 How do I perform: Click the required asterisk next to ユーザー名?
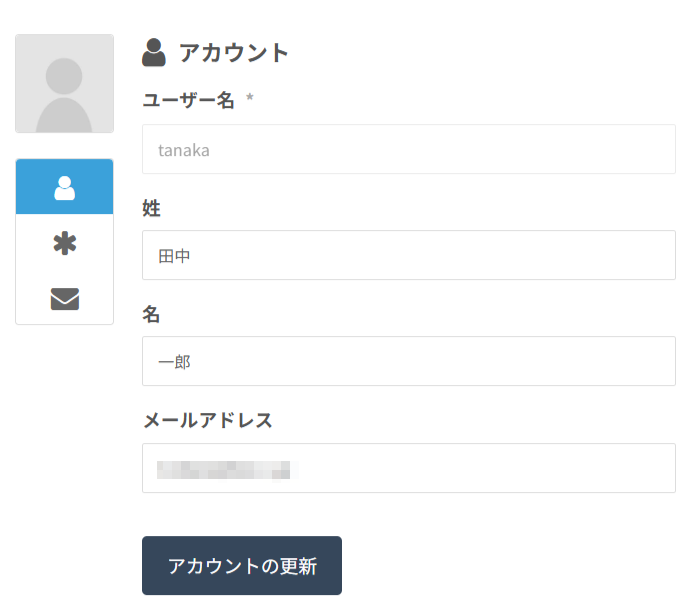point(250,100)
